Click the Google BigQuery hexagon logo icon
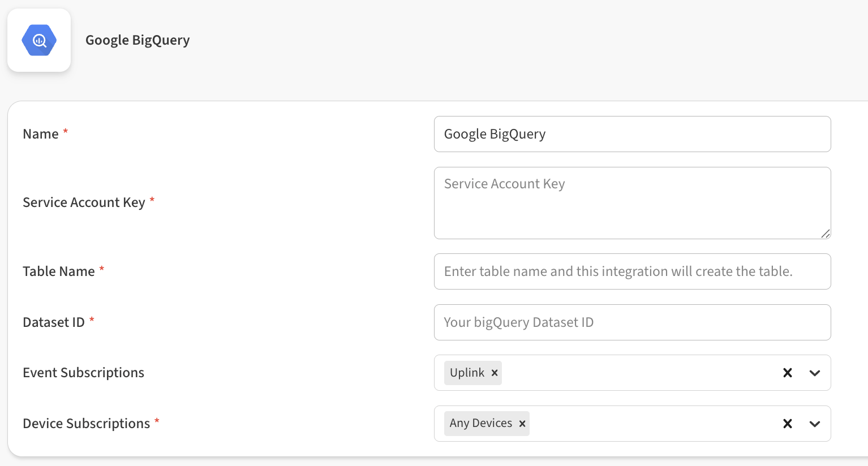 pyautogui.click(x=39, y=40)
